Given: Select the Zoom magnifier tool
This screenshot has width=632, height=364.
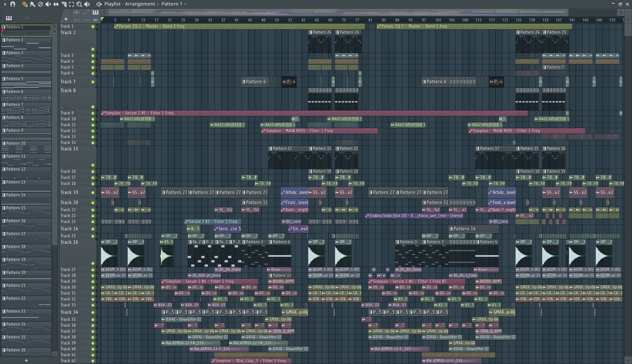Looking at the screenshot, I should (x=79, y=4).
